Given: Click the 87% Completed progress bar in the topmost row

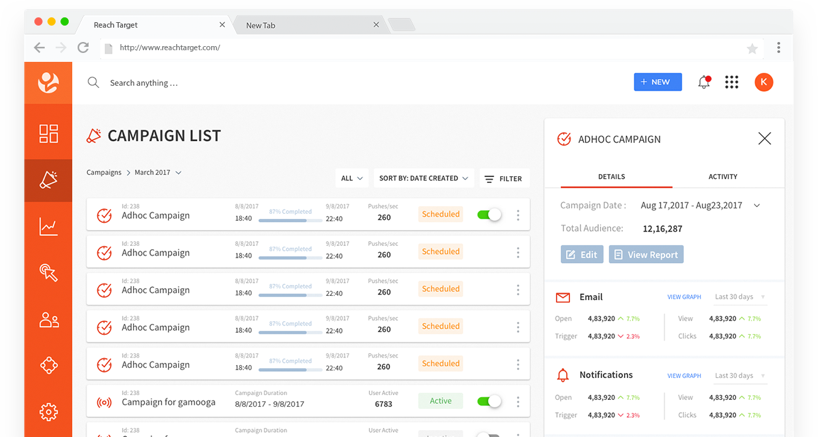Looking at the screenshot, I should 290,220.
